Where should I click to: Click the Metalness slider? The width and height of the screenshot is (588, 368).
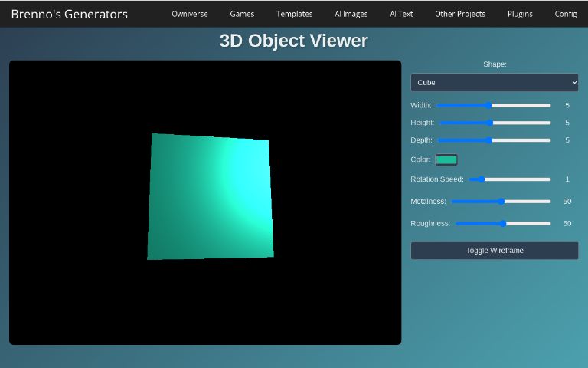click(x=501, y=202)
